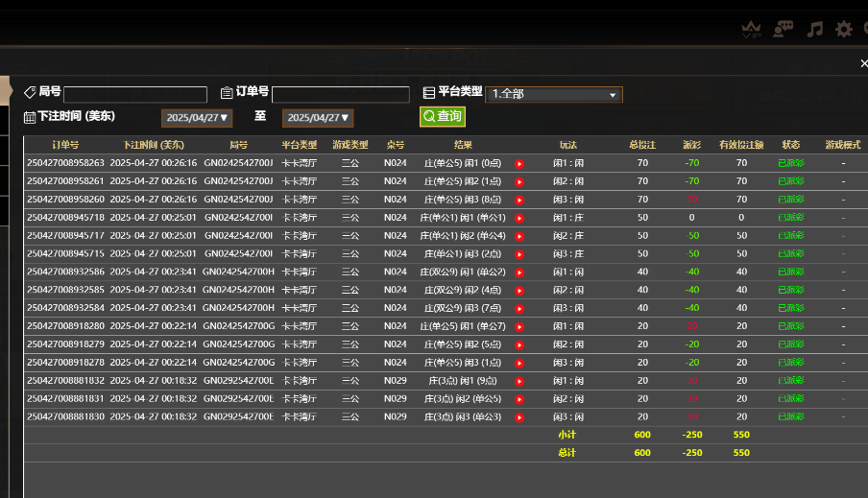
Task: Click the 订单号 input field
Action: tap(340, 94)
